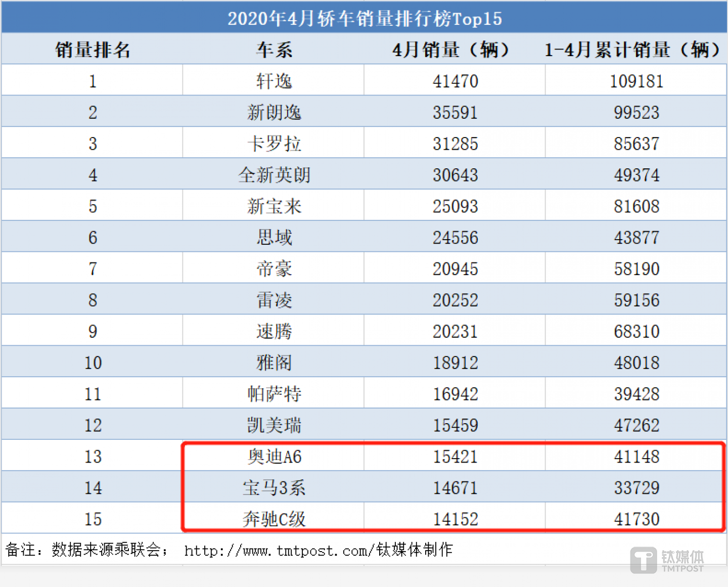Click the car name '宝马3系'
This screenshot has width=728, height=587.
click(274, 488)
